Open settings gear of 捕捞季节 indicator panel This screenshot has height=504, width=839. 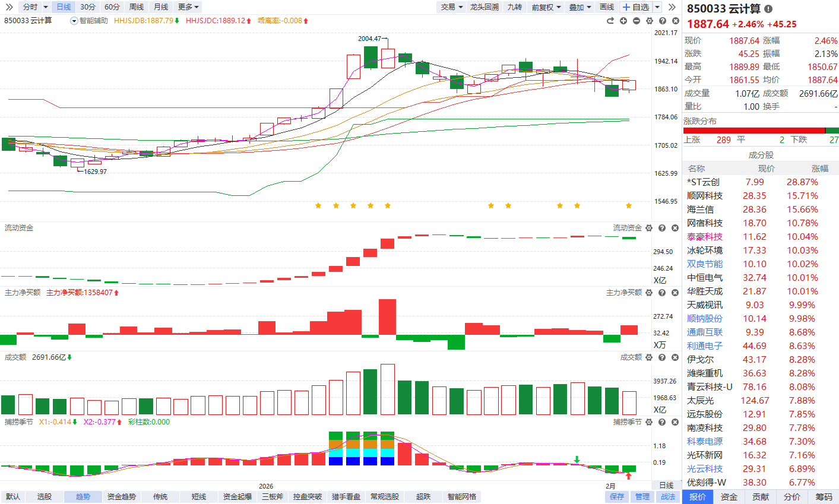(649, 422)
